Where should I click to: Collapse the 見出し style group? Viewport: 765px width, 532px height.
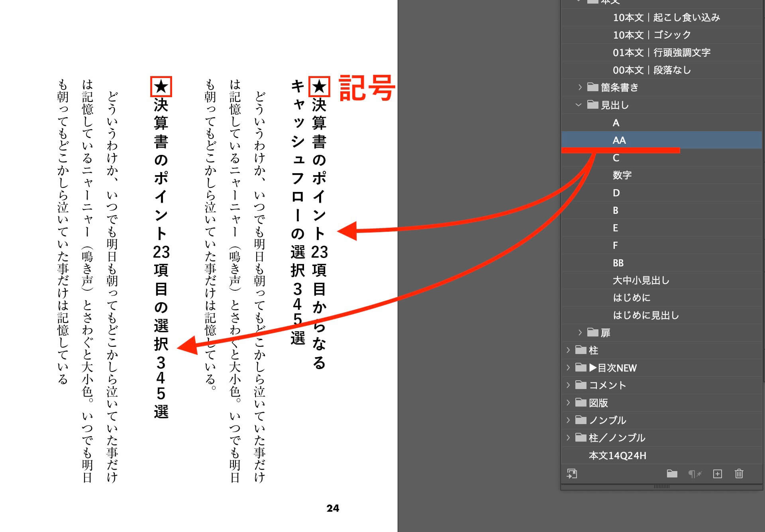[x=579, y=105]
